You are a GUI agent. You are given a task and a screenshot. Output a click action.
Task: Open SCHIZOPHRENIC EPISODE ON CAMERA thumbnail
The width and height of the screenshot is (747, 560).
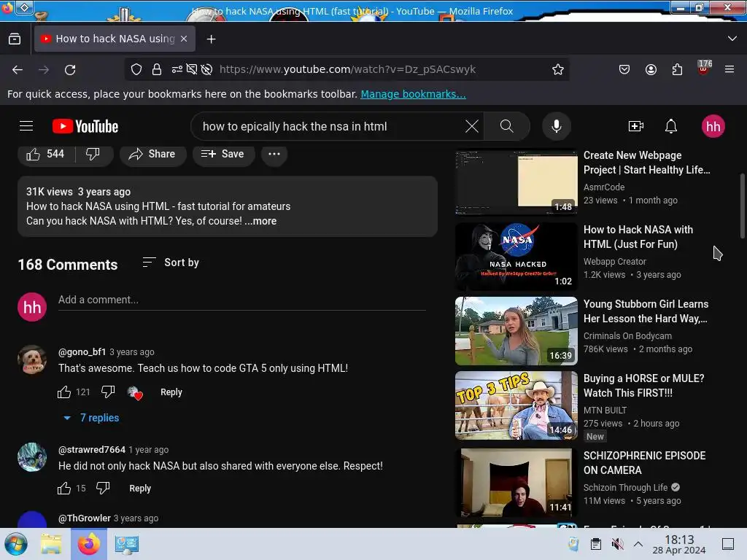(516, 483)
